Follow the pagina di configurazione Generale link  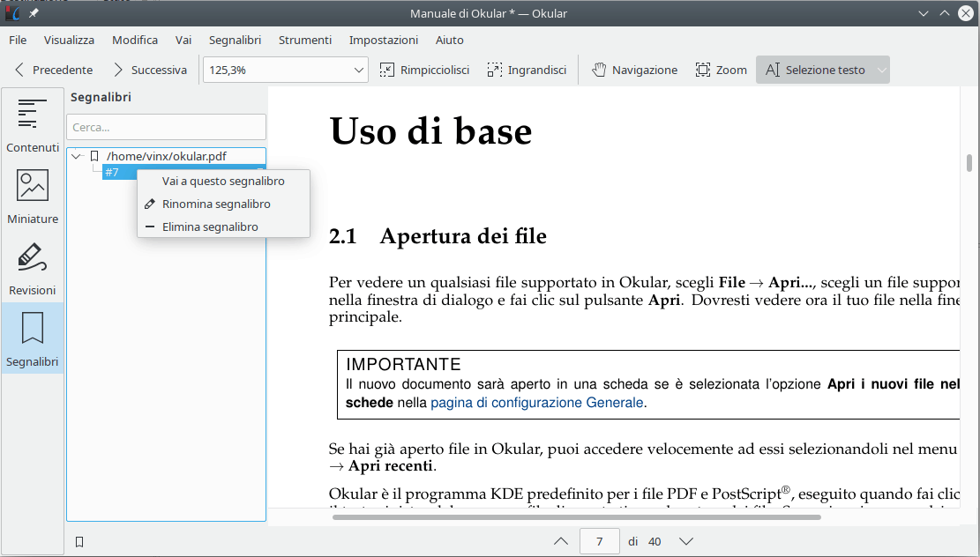(x=537, y=403)
